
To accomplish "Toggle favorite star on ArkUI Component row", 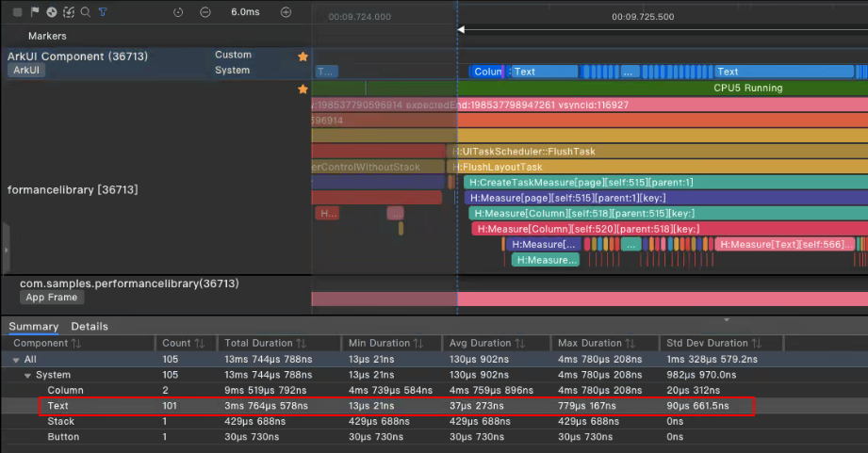I will (x=303, y=57).
